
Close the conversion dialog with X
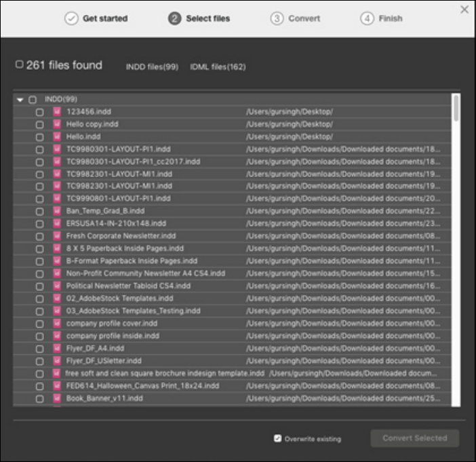[464, 9]
